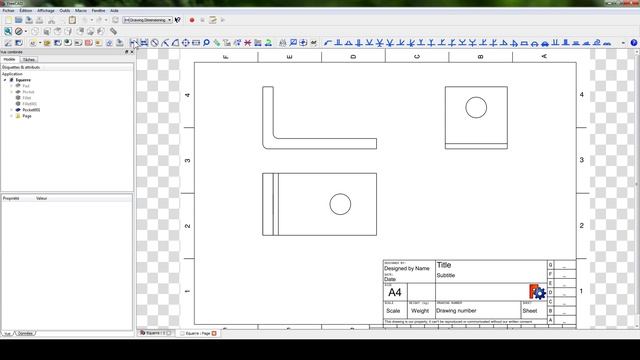Viewport: 640px width, 360px height.
Task: Open the Outils menu
Action: coord(64,11)
